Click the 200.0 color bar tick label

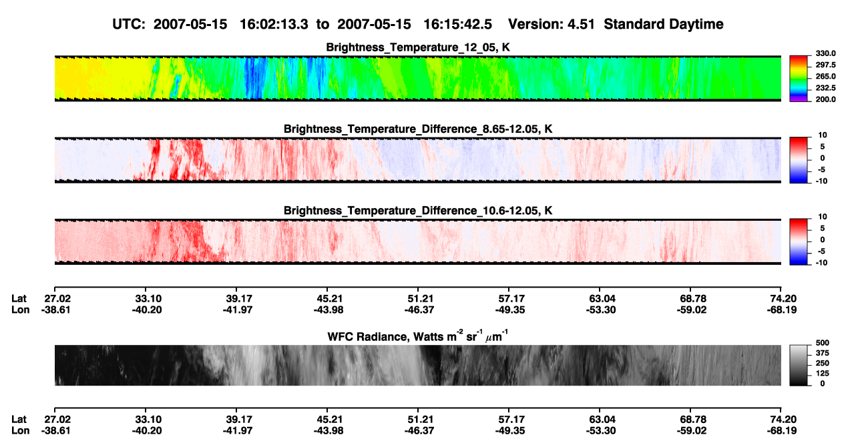[826, 99]
